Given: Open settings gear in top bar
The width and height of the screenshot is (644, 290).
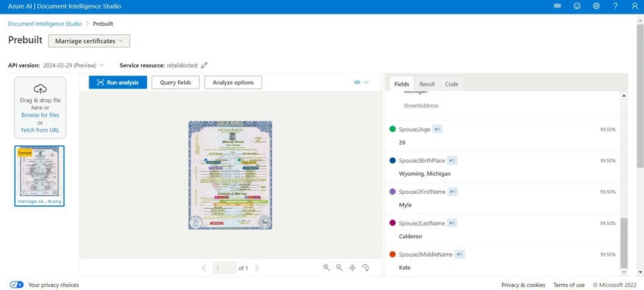Looking at the screenshot, I should [596, 6].
